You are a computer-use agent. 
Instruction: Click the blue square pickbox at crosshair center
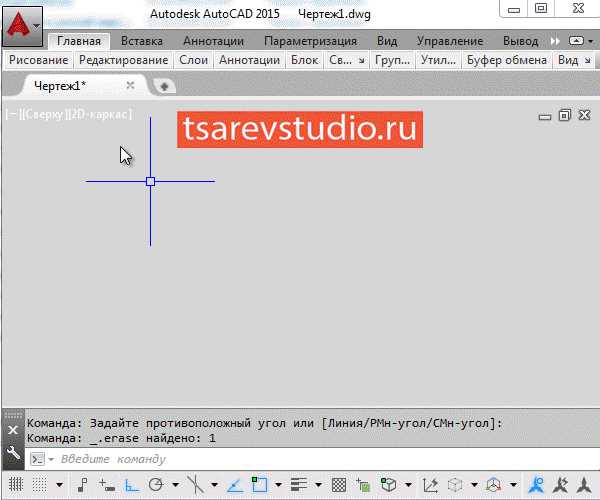(x=150, y=181)
